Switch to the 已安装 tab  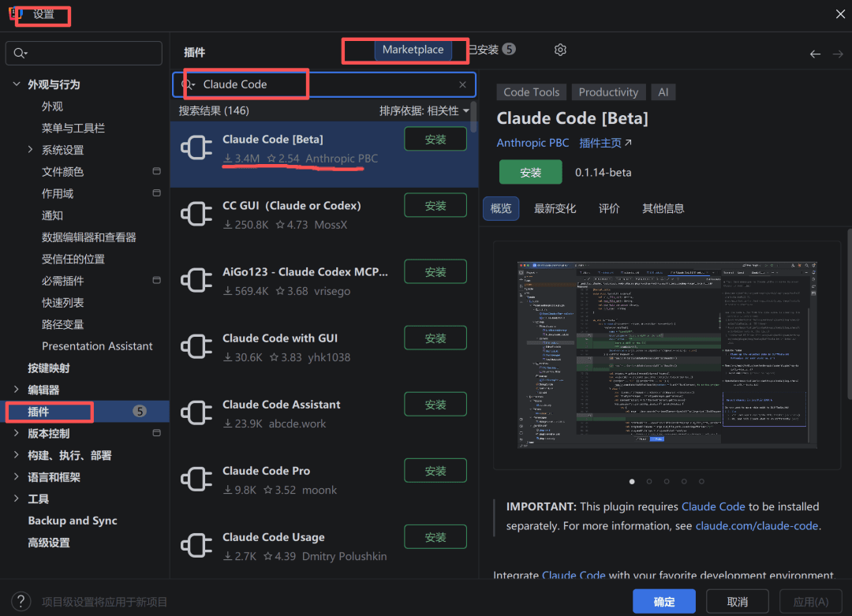(x=491, y=50)
